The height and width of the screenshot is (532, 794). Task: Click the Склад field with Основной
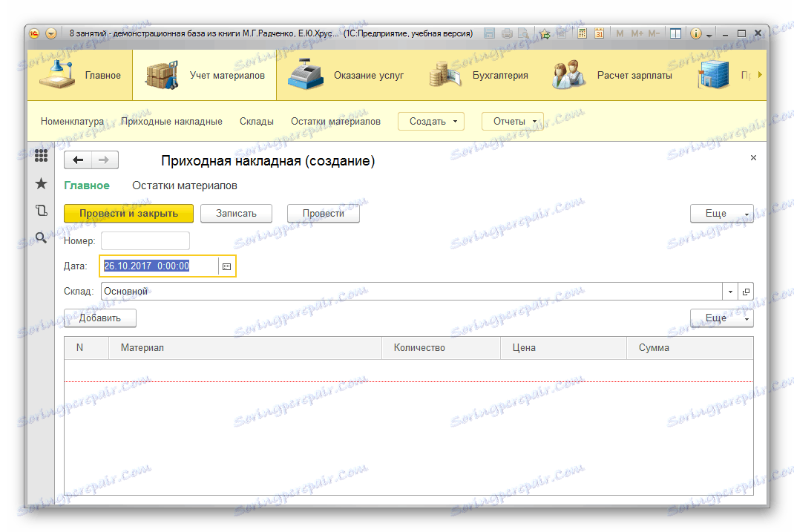412,292
